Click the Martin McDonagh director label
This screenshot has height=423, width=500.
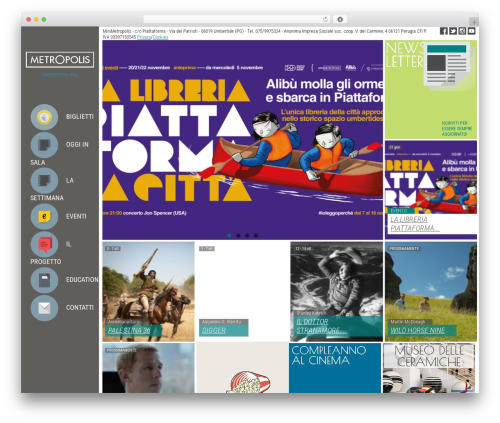click(x=410, y=322)
